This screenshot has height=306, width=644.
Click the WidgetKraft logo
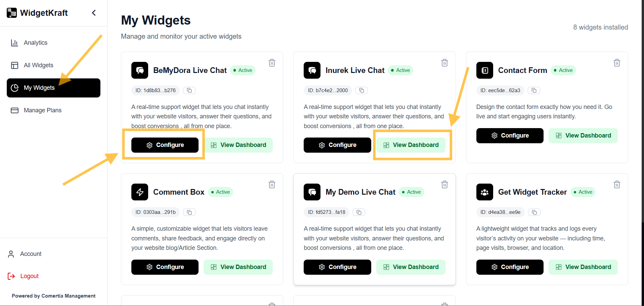[12, 13]
